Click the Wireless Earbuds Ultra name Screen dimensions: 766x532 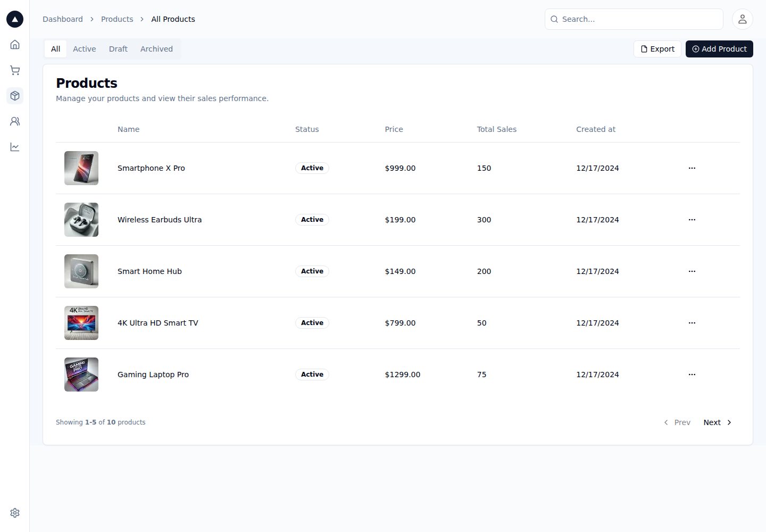pyautogui.click(x=160, y=220)
